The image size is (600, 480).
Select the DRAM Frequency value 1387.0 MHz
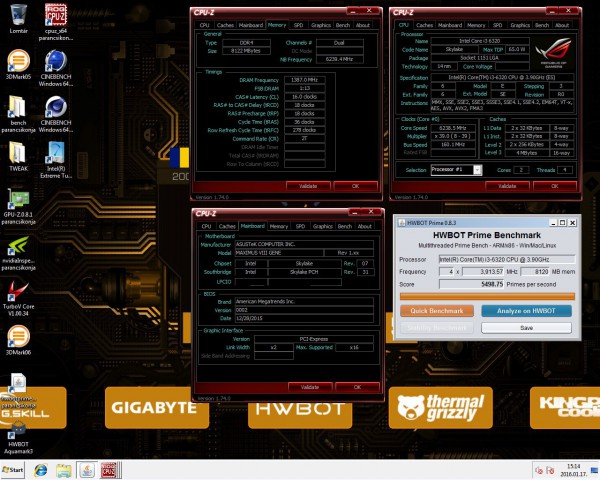pyautogui.click(x=305, y=80)
